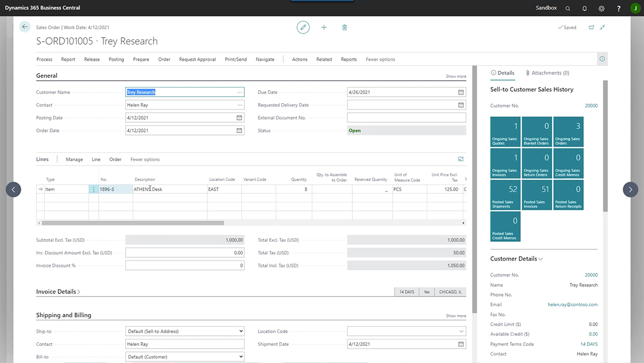
Task: Click the Customer Name input field
Action: pos(184,92)
